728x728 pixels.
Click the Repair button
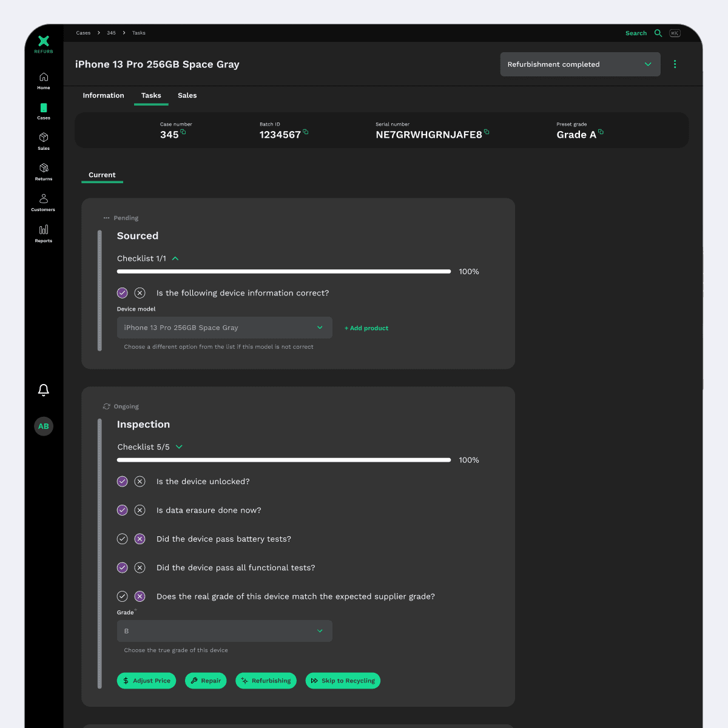point(206,681)
